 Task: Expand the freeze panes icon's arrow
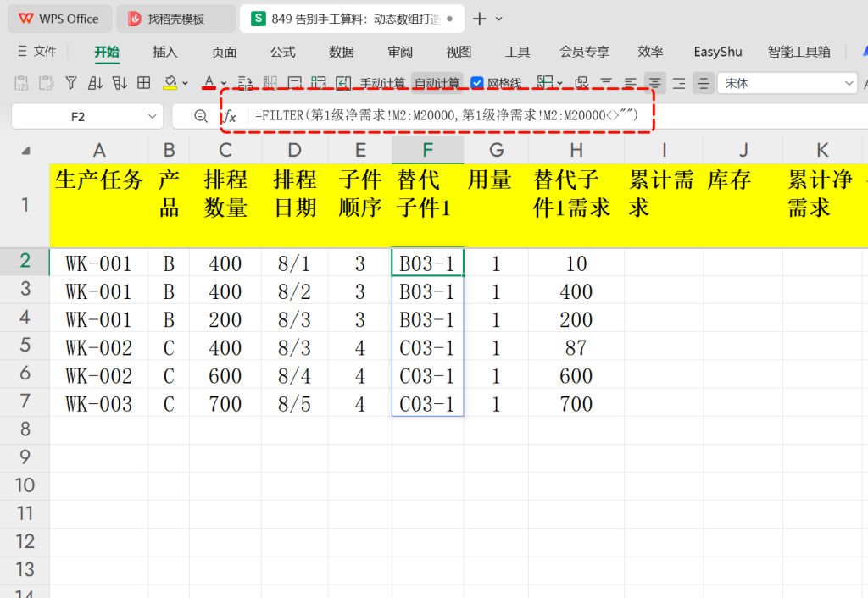(559, 84)
